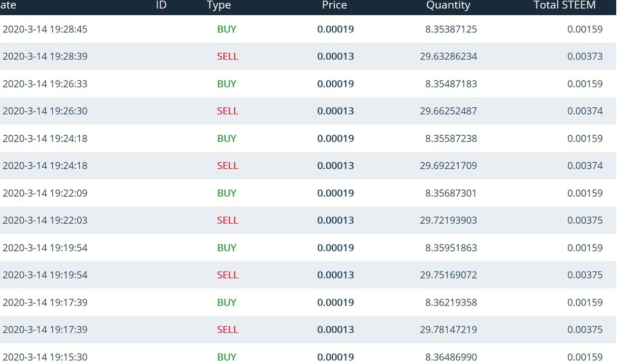Click SELL in the 19:22:03 row
This screenshot has width=630, height=364.
(x=227, y=220)
